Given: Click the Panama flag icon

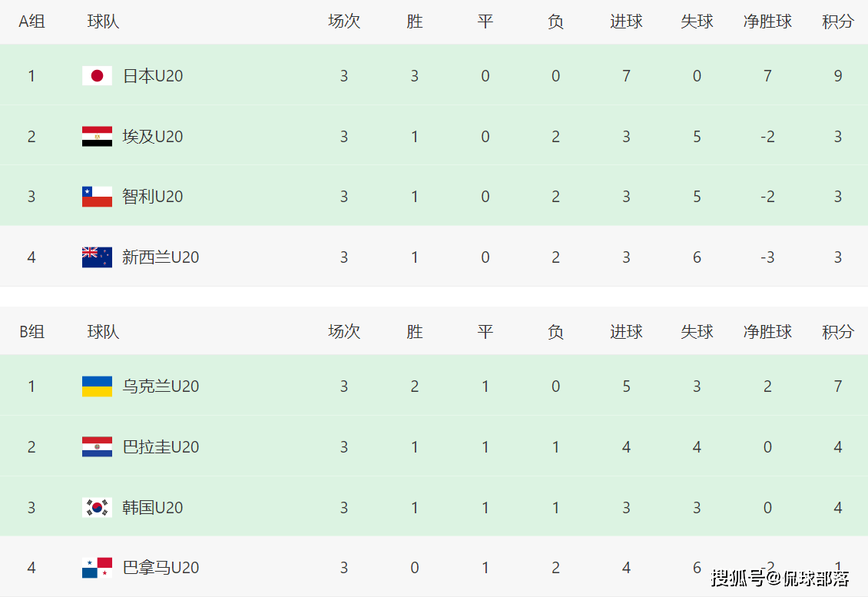Looking at the screenshot, I should point(97,568).
